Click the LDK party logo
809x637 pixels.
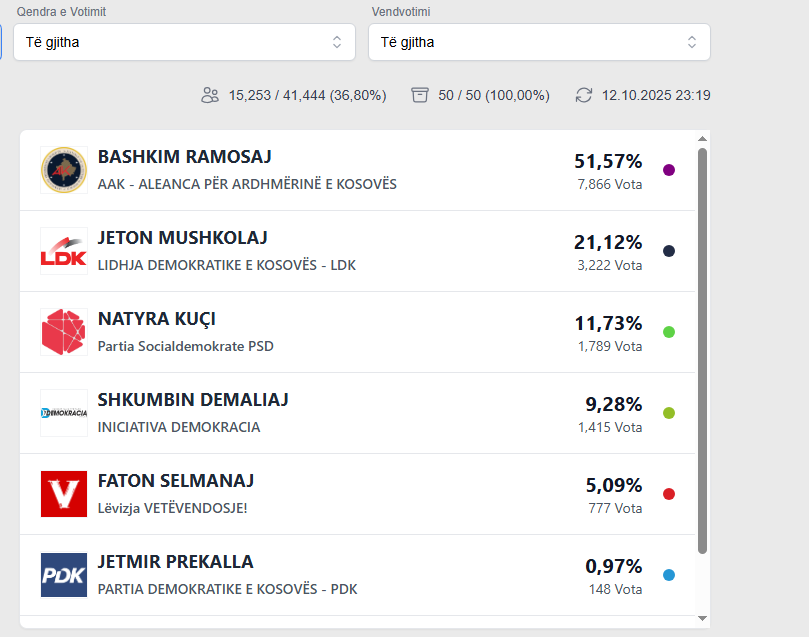(64, 251)
